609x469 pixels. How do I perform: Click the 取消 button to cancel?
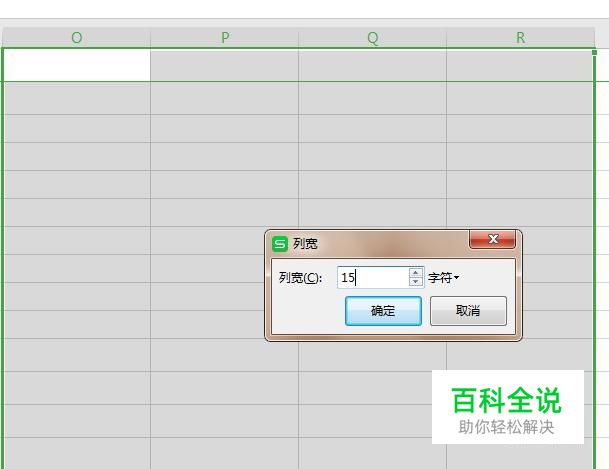pos(468,311)
